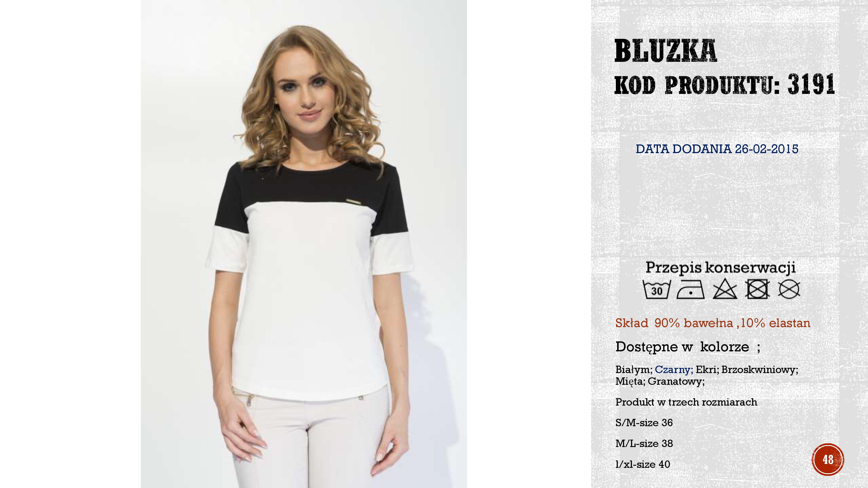Click the low-heat ironing icon
The image size is (868, 488).
pos(691,289)
